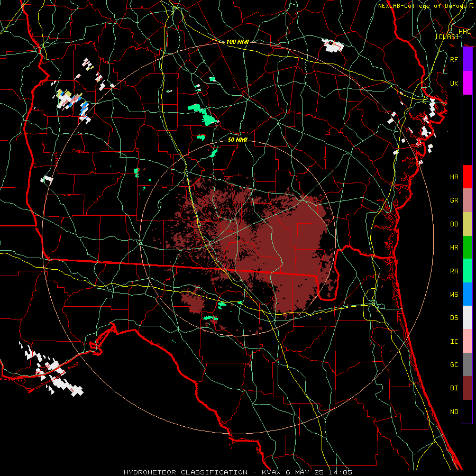Click the HHC product label
The height and width of the screenshot is (476, 476).
(464, 32)
